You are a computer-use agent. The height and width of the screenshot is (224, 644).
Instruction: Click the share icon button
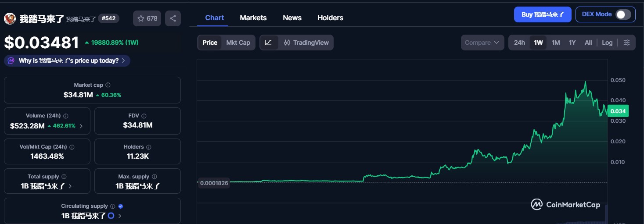click(x=173, y=18)
